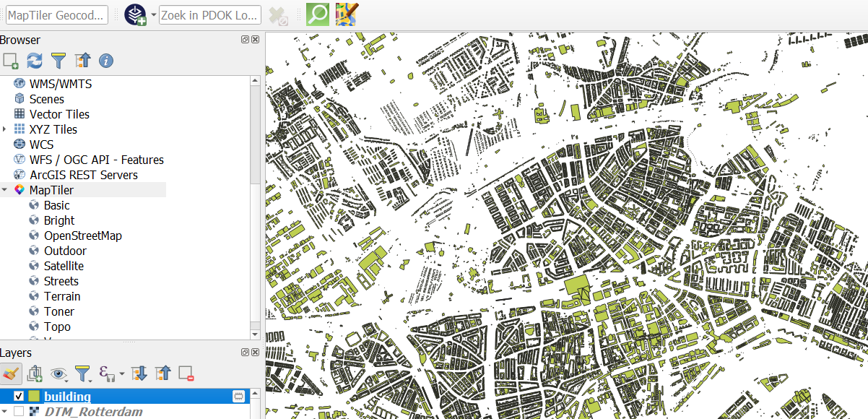Filter items in the Browser panel
Image resolution: width=868 pixels, height=419 pixels.
[x=58, y=61]
